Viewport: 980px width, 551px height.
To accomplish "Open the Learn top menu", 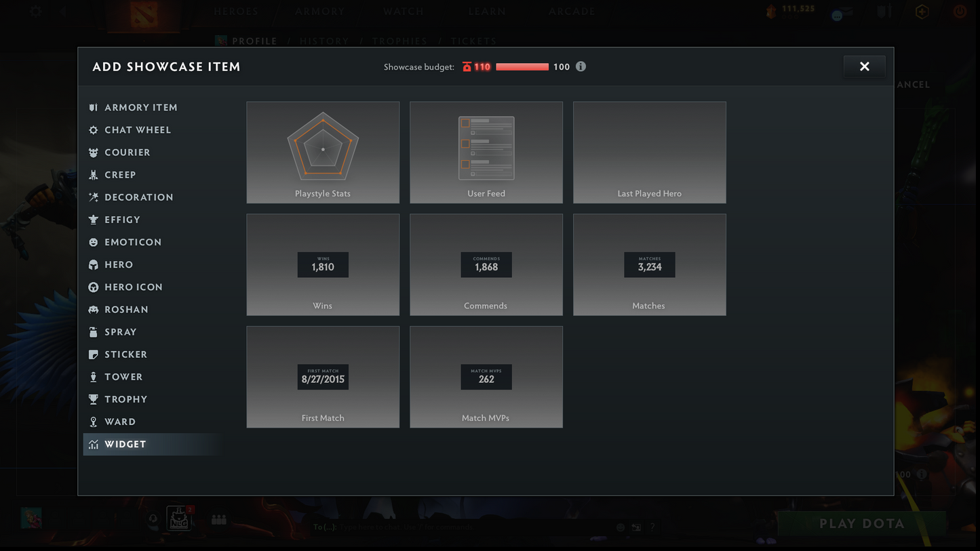I will click(x=487, y=12).
